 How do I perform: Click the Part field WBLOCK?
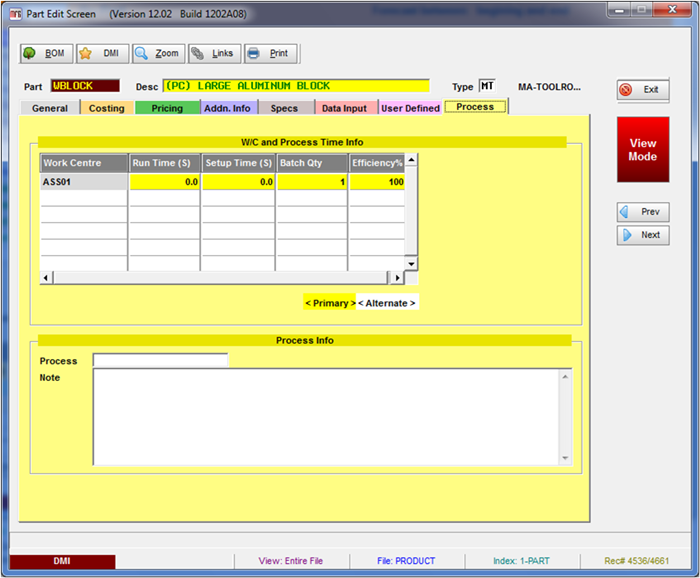click(85, 86)
